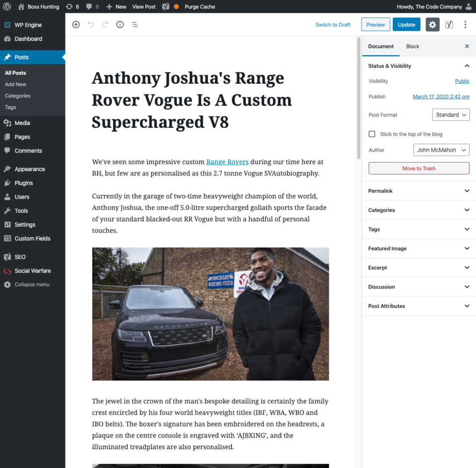Collapse the admin menu
This screenshot has height=468, width=476.
[33, 285]
